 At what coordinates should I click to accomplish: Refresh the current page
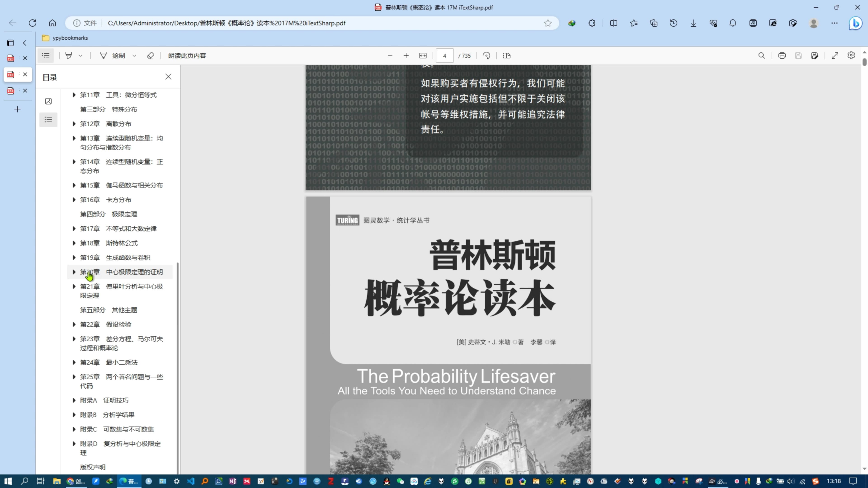(32, 23)
